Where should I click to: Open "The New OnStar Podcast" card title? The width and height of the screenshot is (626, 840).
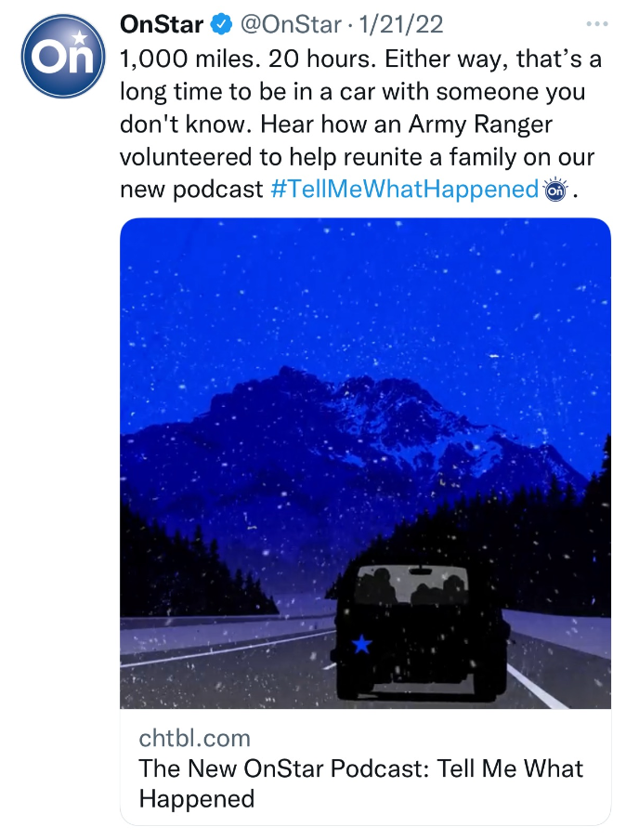pos(361,769)
